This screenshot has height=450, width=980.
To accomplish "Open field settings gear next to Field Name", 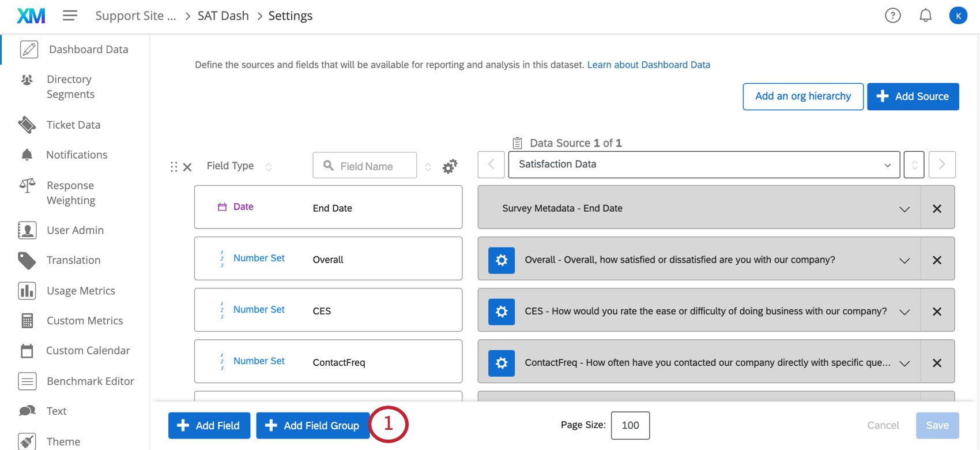I will tap(450, 166).
